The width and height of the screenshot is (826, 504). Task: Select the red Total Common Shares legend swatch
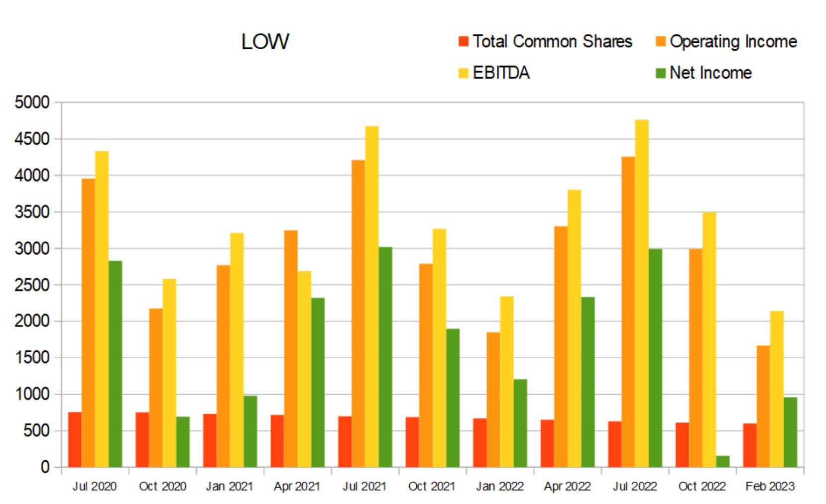point(463,41)
